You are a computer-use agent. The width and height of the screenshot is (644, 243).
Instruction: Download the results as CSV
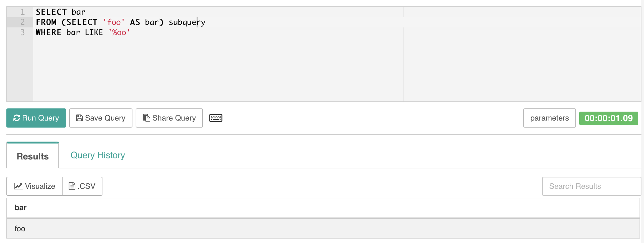(x=82, y=186)
